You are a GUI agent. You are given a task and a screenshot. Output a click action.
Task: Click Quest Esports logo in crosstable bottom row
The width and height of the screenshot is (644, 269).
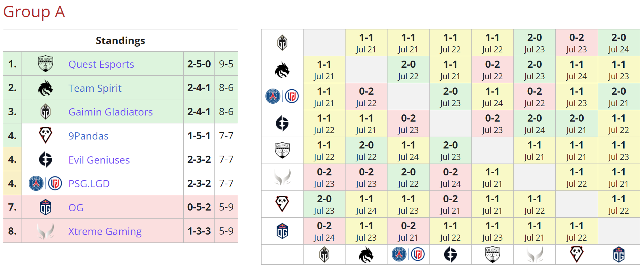tap(492, 255)
